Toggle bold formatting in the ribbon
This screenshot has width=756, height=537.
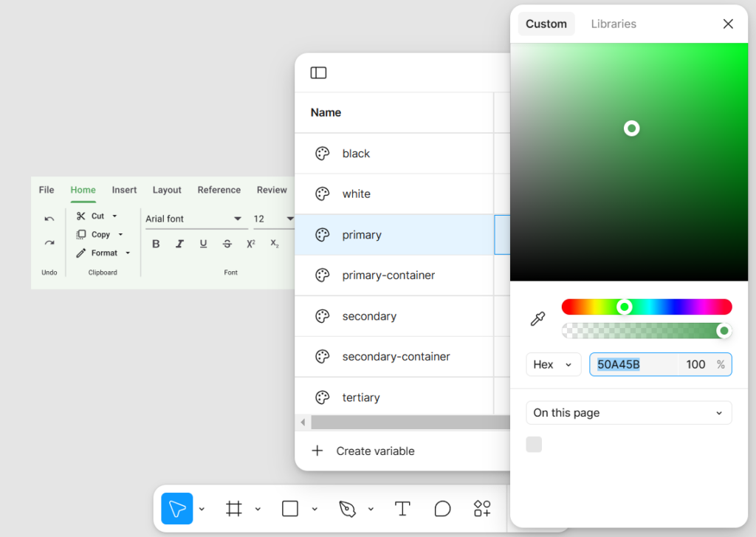point(156,243)
